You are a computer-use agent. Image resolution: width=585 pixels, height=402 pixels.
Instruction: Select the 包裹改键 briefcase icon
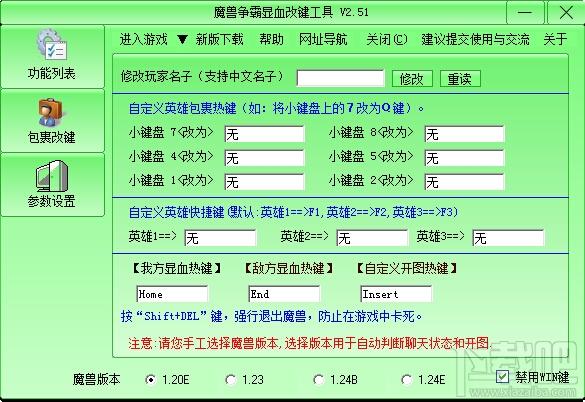point(50,112)
